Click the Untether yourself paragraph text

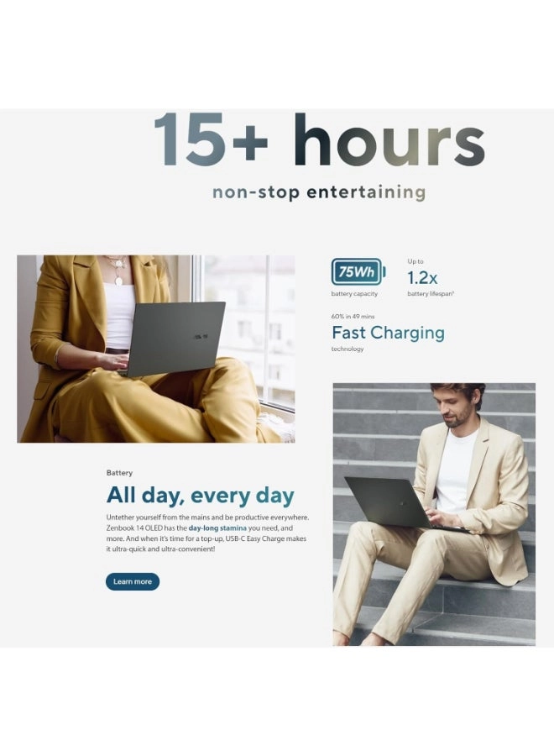click(207, 533)
